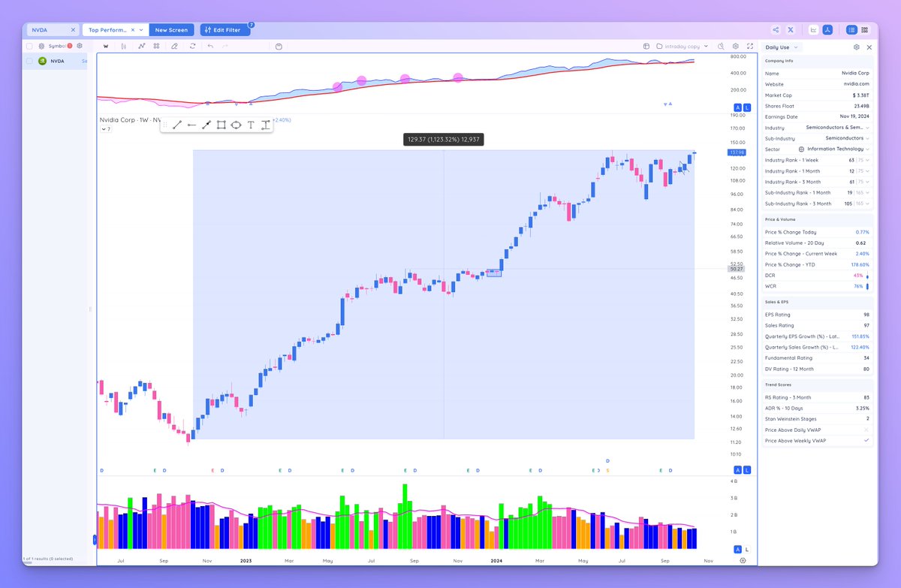Open the intraday copy layout dropdown
The width and height of the screenshot is (901, 588).
click(680, 46)
